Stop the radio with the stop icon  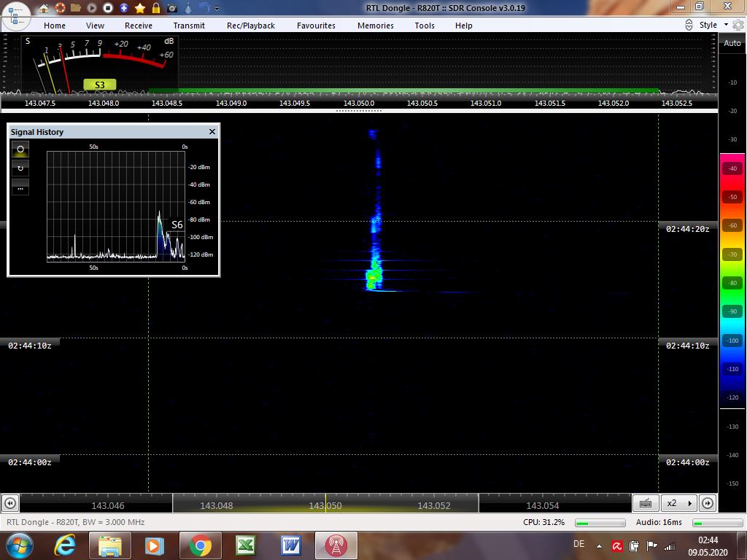(108, 8)
